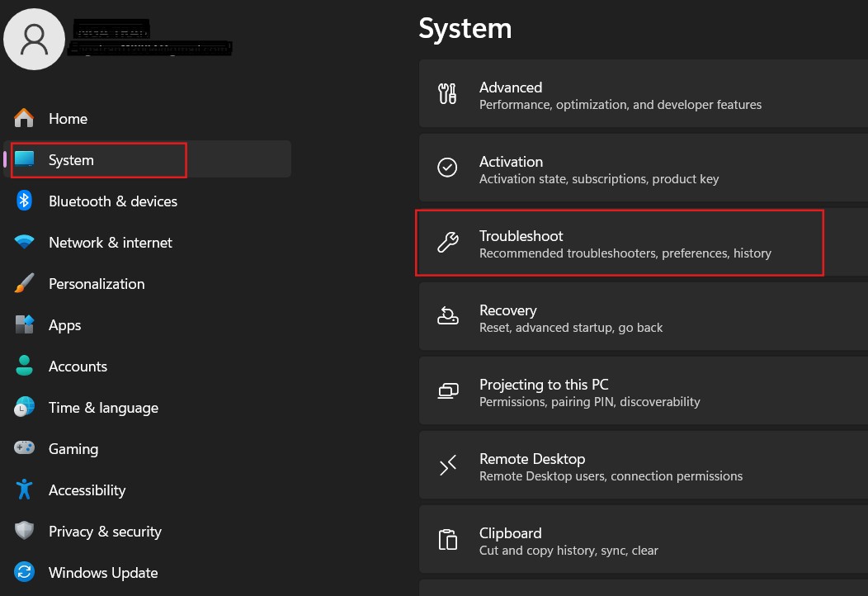Screen dimensions: 868x596
Task: Click the Bluetooth icon in sidebar
Action: [24, 201]
